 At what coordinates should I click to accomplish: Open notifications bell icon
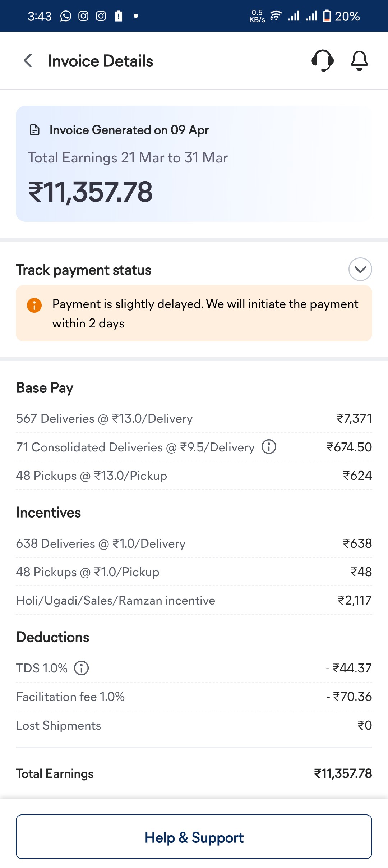pos(359,60)
